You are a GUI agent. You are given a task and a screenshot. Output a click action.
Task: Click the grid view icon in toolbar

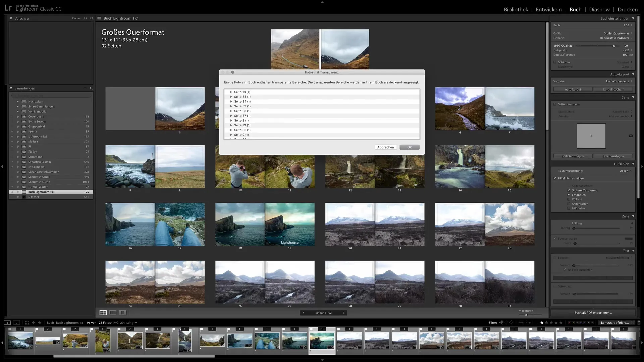click(103, 312)
